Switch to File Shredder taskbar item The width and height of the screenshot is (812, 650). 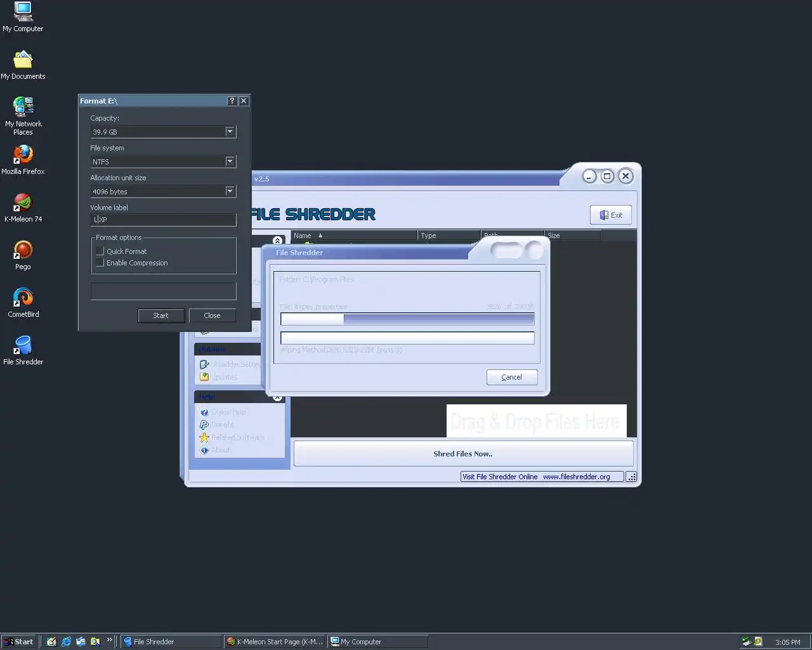click(x=171, y=642)
